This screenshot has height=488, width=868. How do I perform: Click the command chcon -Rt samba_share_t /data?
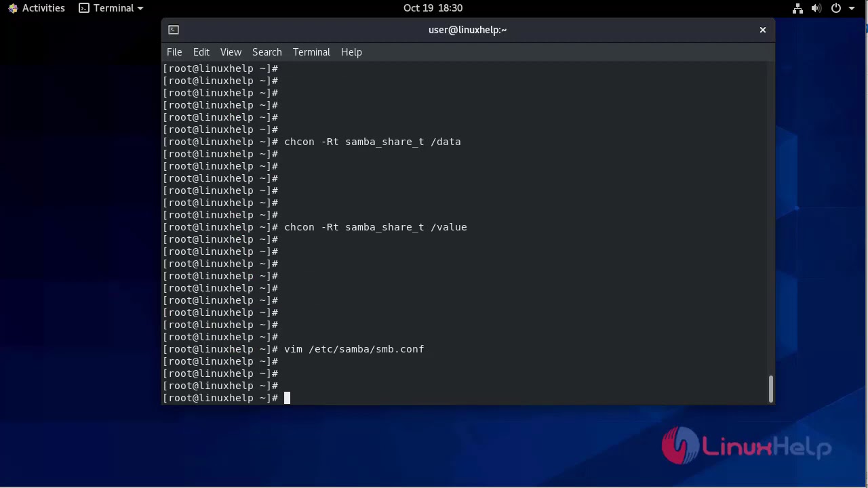372,142
